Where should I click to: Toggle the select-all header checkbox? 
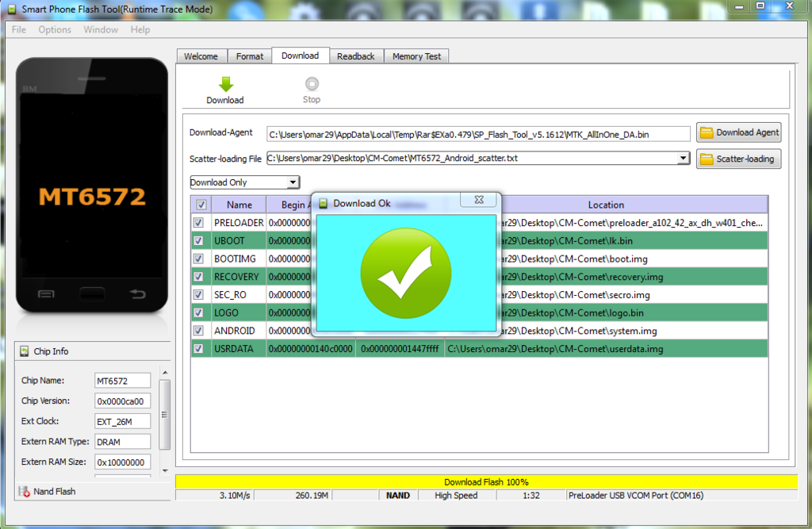pos(201,205)
